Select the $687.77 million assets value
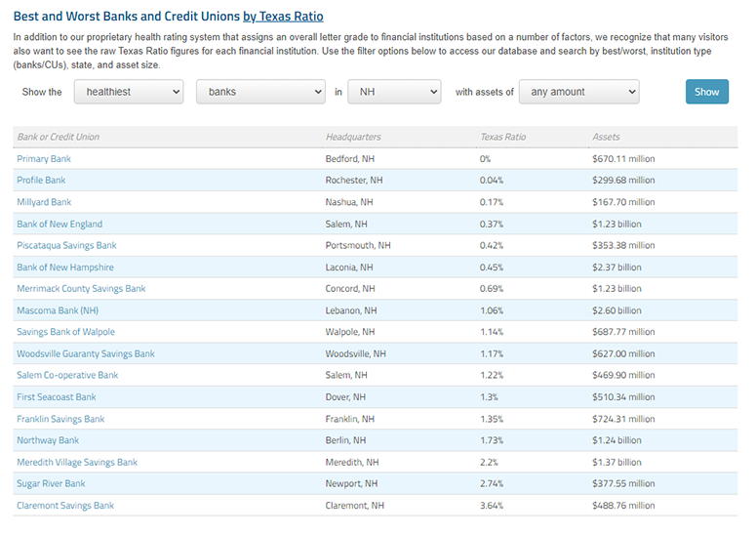Screen dimensions: 756x535 623,332
